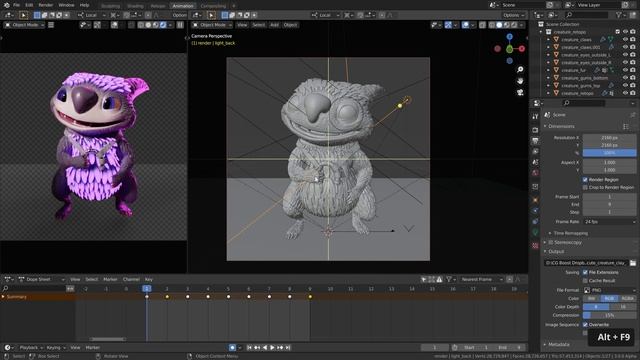
Task: Toggle eye icon for creature_retopo collection
Action: point(625,32)
